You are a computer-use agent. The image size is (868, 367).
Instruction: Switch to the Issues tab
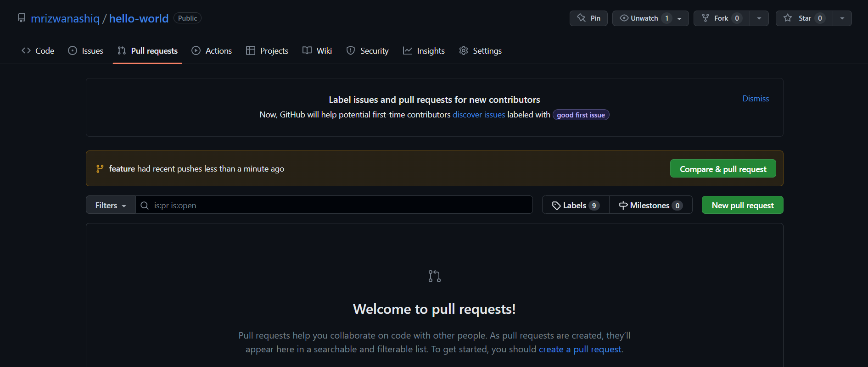click(x=86, y=51)
